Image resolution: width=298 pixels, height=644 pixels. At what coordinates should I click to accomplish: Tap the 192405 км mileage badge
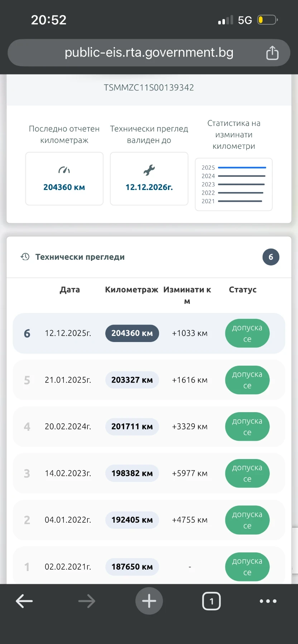pyautogui.click(x=132, y=520)
